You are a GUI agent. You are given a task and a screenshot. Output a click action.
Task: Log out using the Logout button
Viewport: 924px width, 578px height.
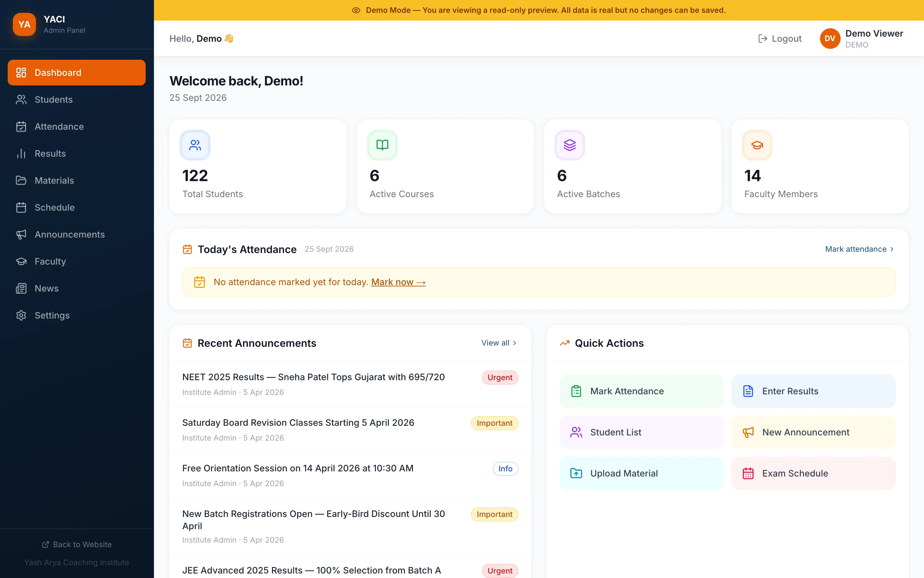tap(780, 39)
